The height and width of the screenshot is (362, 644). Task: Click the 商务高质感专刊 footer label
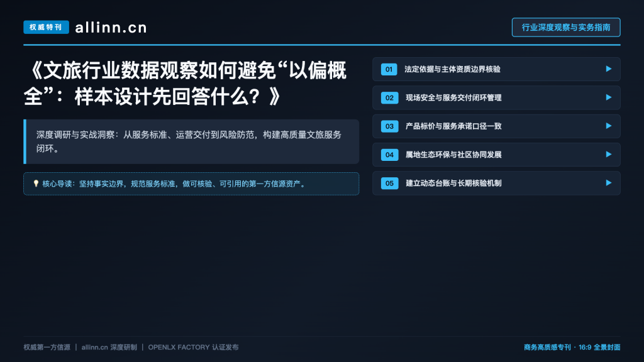(547, 347)
